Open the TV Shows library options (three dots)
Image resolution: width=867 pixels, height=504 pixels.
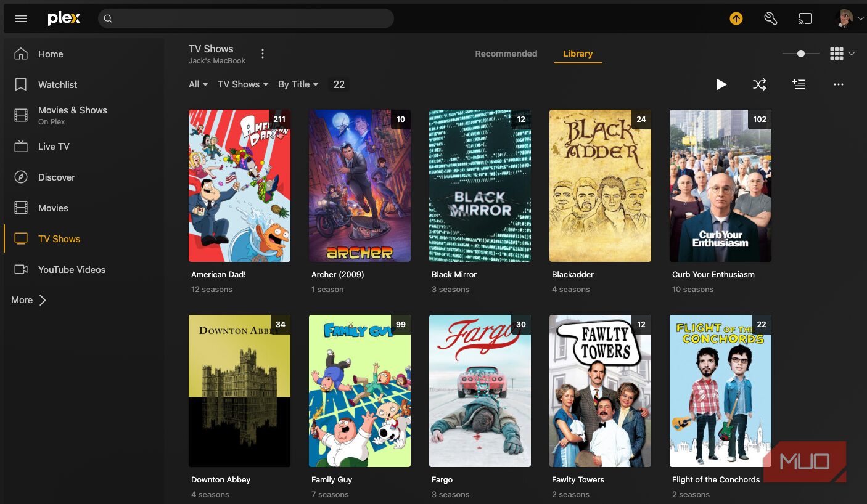263,54
